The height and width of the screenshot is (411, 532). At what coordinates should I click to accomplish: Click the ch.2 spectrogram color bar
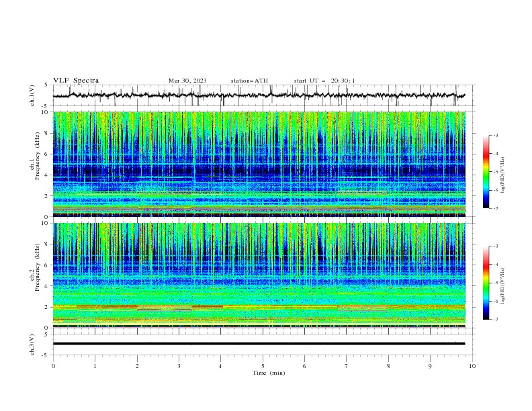pos(486,283)
